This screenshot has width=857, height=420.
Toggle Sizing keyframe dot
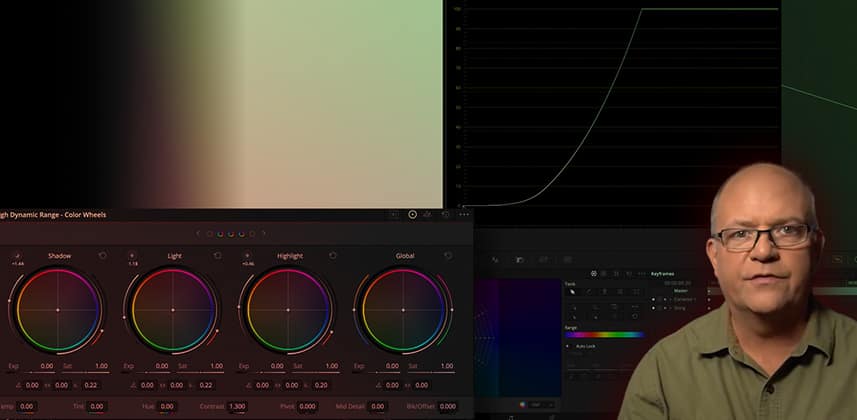653,308
